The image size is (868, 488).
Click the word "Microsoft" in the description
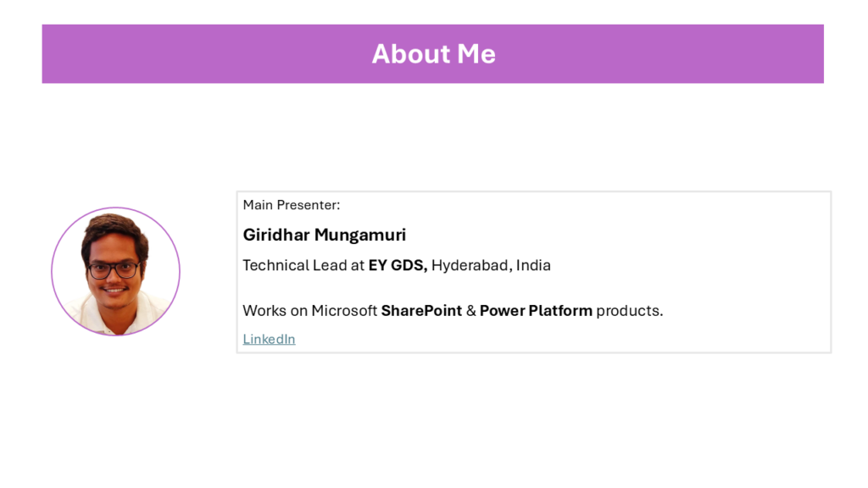[x=344, y=311]
